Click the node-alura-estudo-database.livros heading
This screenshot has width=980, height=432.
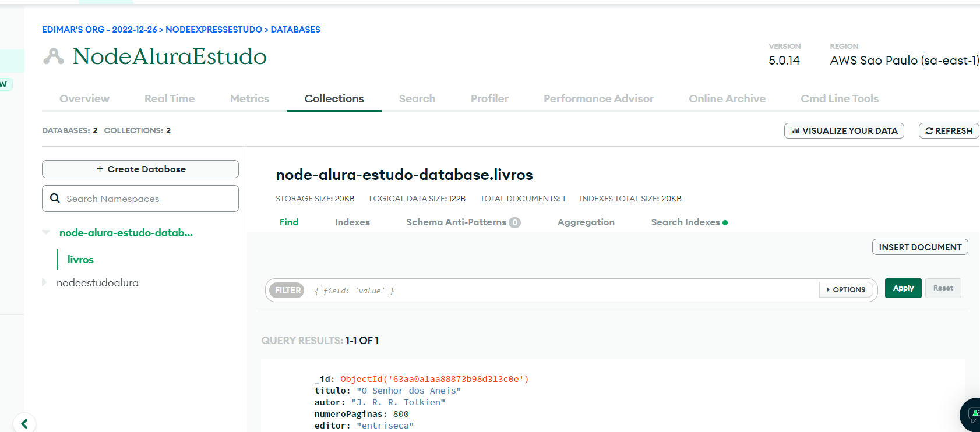pos(404,175)
